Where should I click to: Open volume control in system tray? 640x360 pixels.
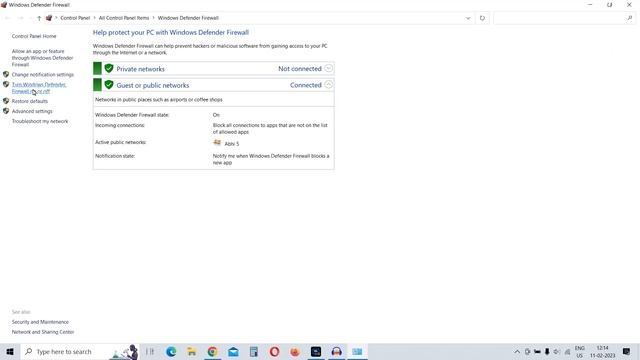tap(557, 351)
